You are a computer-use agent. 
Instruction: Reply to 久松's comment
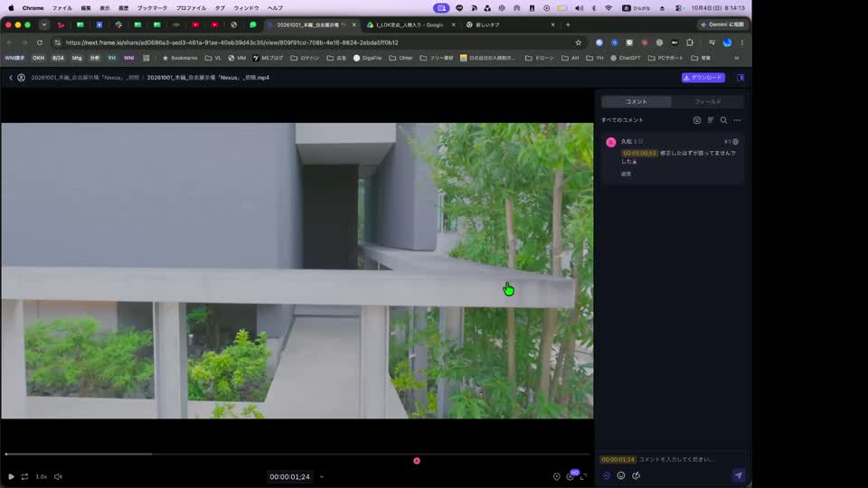(x=626, y=174)
